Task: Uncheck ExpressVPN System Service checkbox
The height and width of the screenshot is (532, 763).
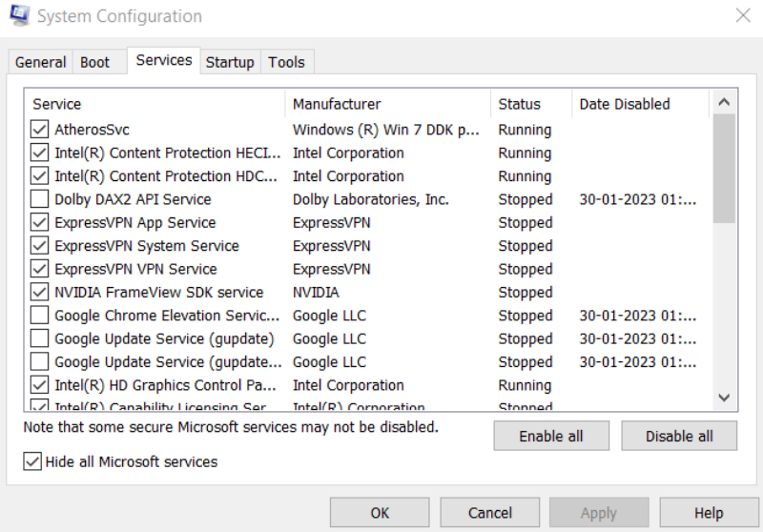Action: pyautogui.click(x=39, y=246)
